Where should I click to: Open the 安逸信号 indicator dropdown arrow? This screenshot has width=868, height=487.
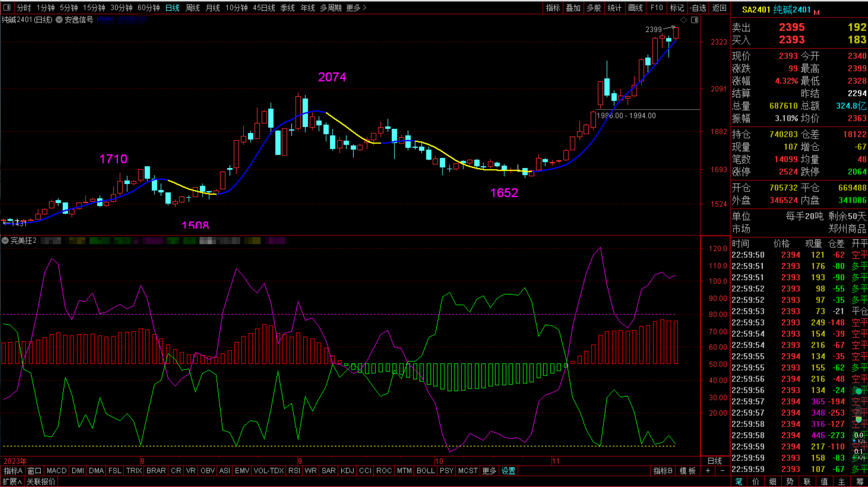59,20
